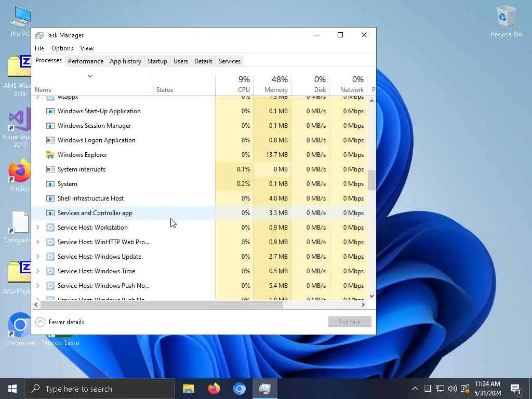
Task: Show hidden system tray icons
Action: 415,389
